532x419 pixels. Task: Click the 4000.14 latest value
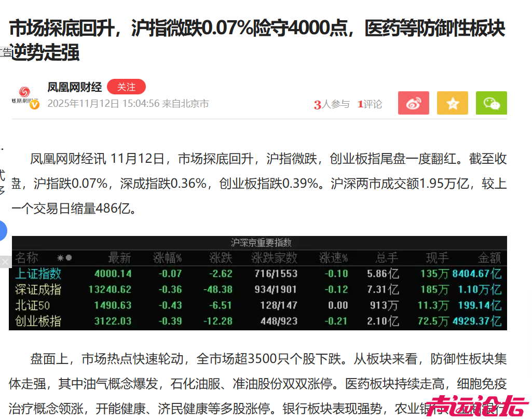[x=113, y=274]
